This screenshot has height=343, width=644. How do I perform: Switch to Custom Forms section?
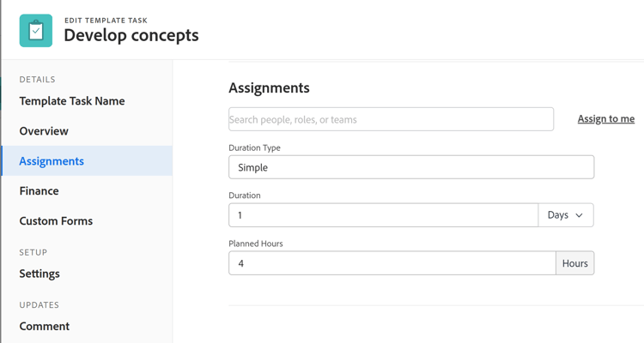point(56,221)
